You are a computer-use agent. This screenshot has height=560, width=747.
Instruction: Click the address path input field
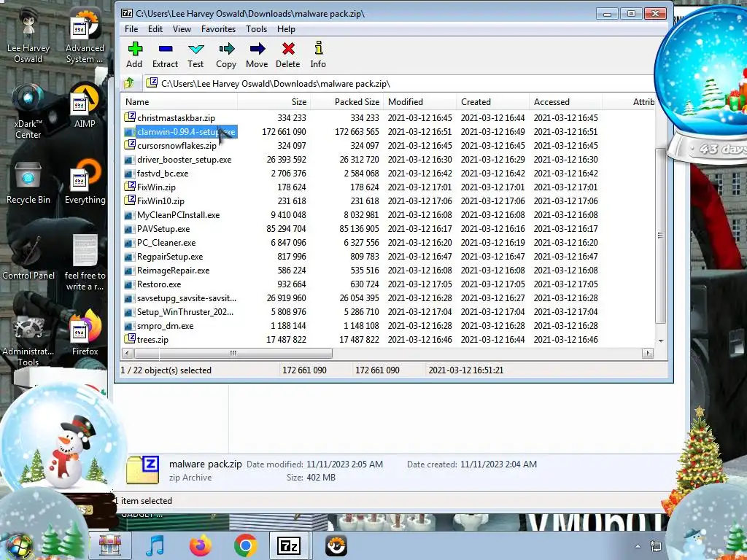click(x=398, y=83)
